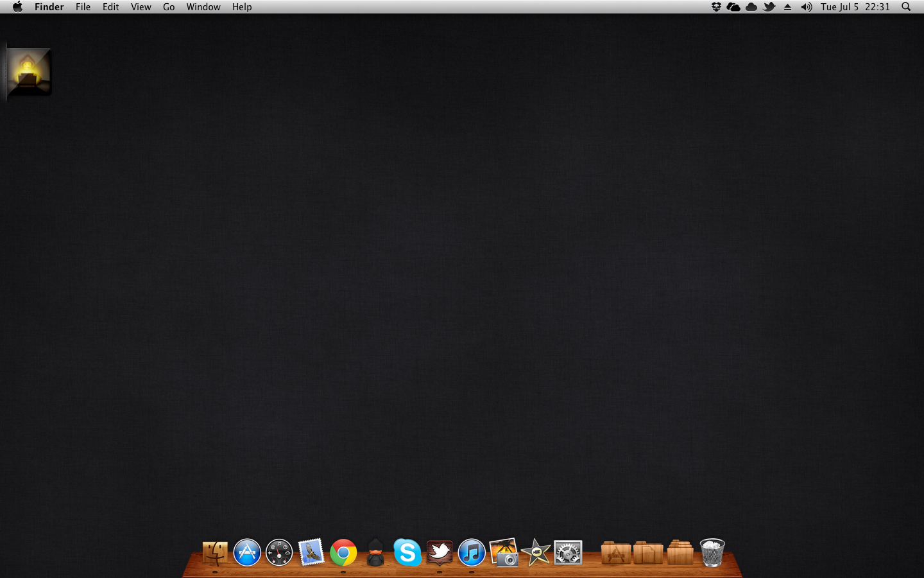The height and width of the screenshot is (578, 924).
Task: Launch iMovie star icon in dock
Action: [x=536, y=552]
